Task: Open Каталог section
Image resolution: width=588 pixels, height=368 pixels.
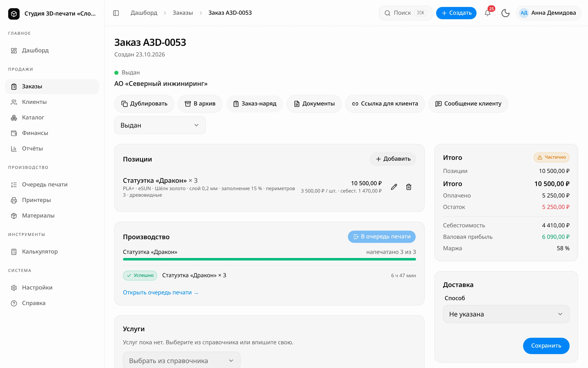Action: click(x=52, y=118)
